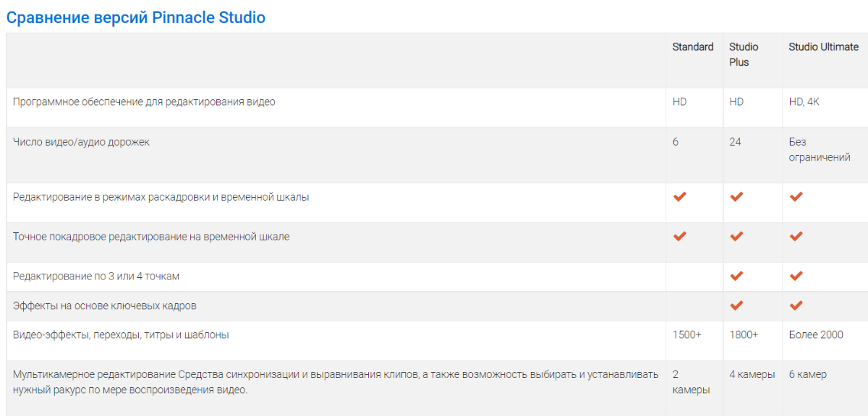The height and width of the screenshot is (417, 868).
Task: Click the 'HD, 4K' value
Action: [x=804, y=102]
